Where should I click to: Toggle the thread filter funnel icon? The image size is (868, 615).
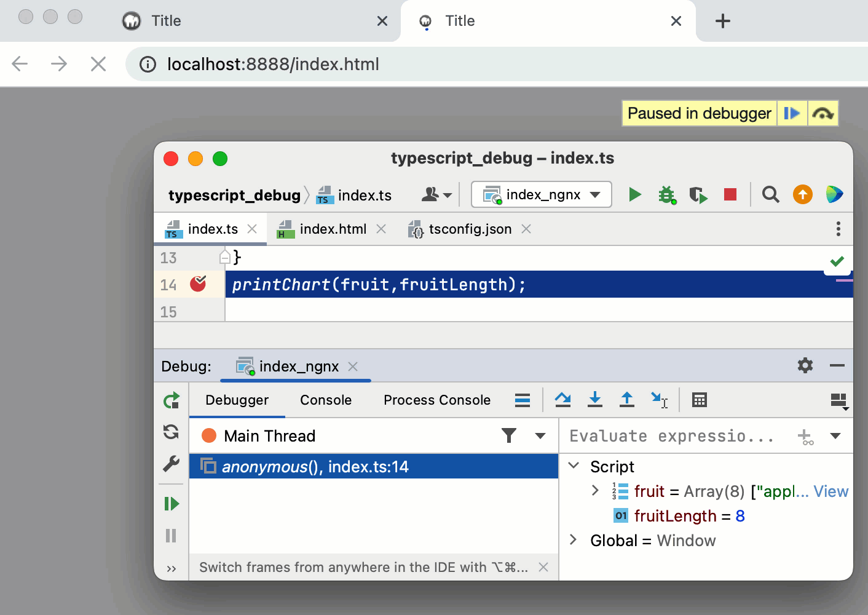point(508,435)
